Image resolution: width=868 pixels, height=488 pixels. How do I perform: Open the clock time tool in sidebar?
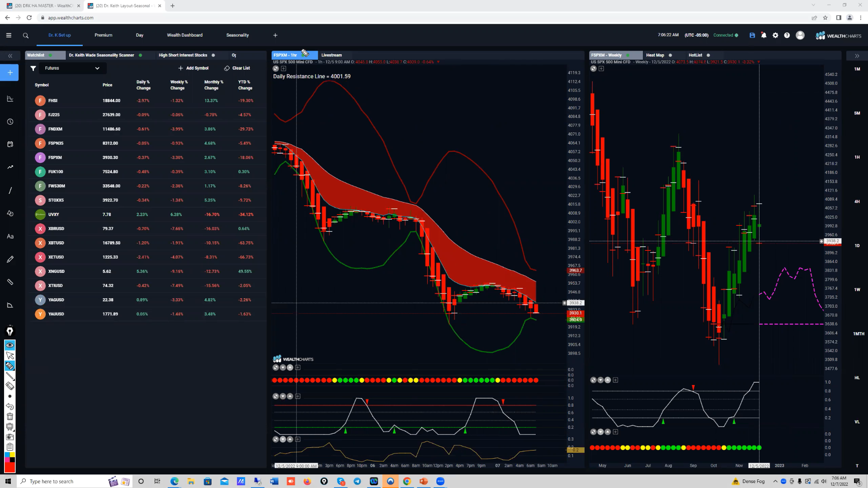click(x=10, y=122)
